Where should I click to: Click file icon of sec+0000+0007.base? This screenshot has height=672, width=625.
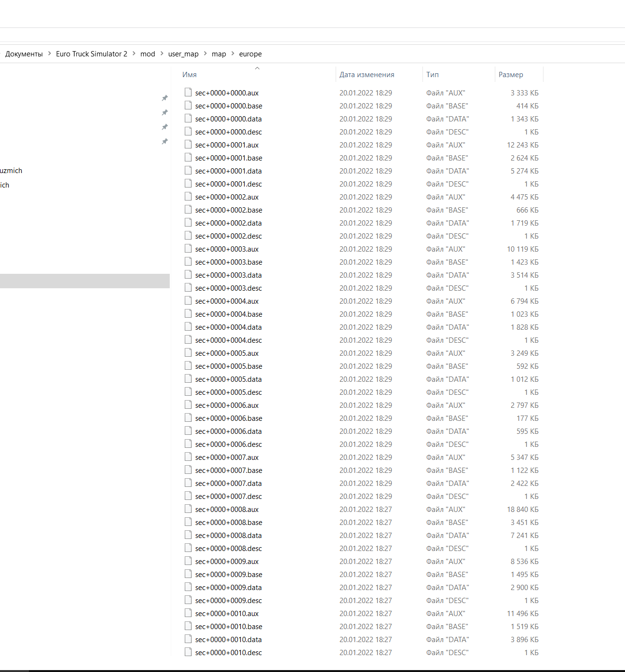point(188,470)
